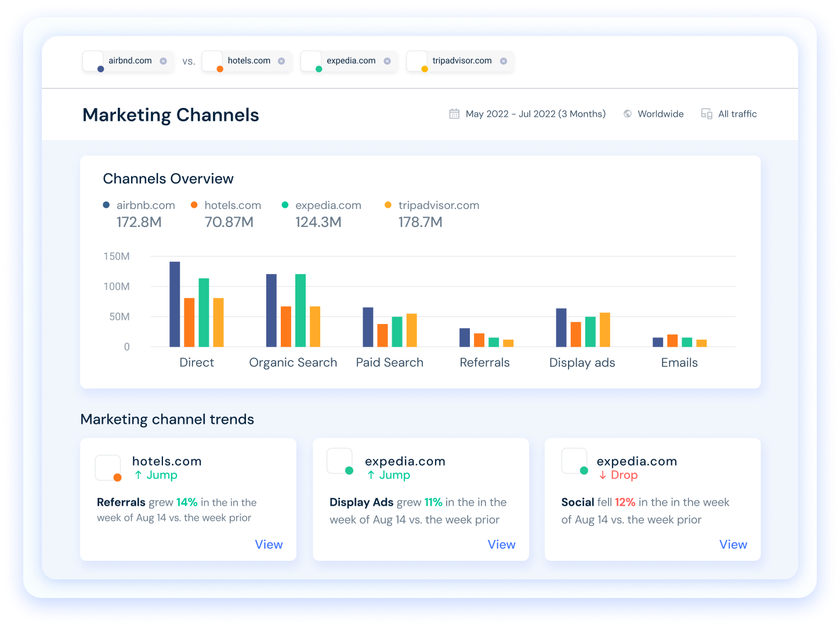Click expedia.com green legend dot
840x627 pixels.
[x=285, y=205]
